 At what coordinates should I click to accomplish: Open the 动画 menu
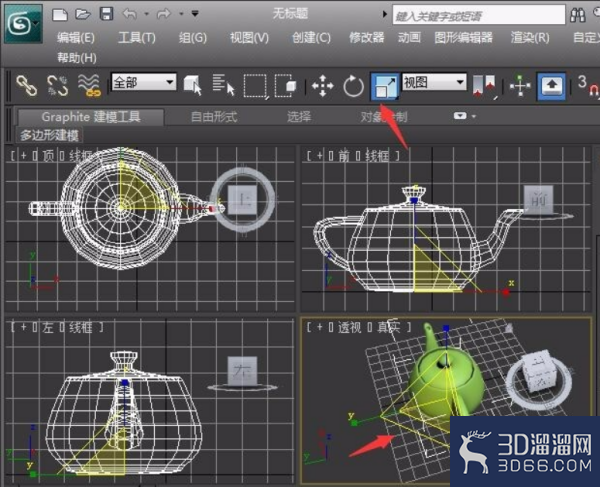tap(409, 37)
